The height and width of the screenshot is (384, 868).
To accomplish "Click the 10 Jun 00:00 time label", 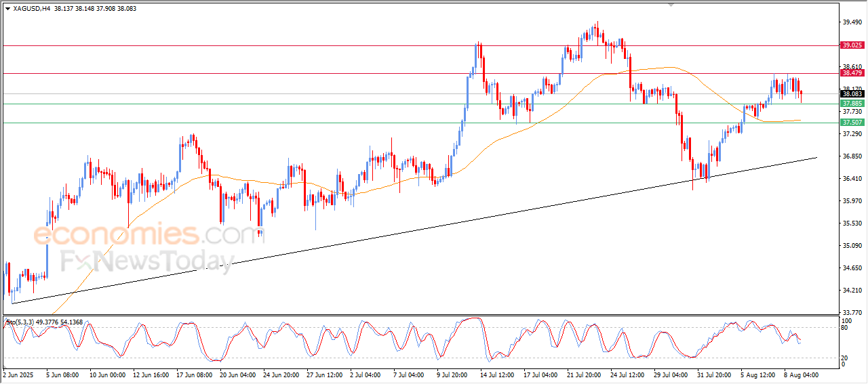I will click(108, 374).
